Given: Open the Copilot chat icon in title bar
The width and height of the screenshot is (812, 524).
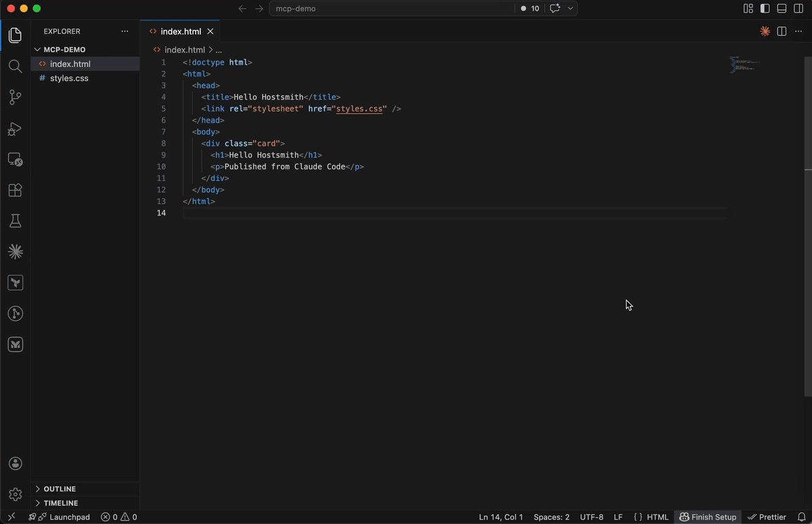Looking at the screenshot, I should pyautogui.click(x=556, y=9).
